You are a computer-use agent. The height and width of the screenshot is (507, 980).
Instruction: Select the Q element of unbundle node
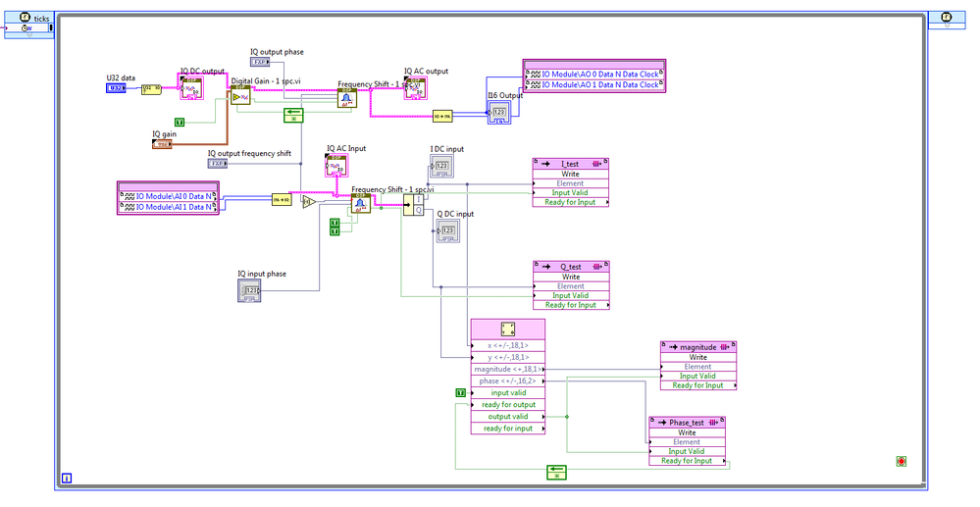pyautogui.click(x=419, y=210)
